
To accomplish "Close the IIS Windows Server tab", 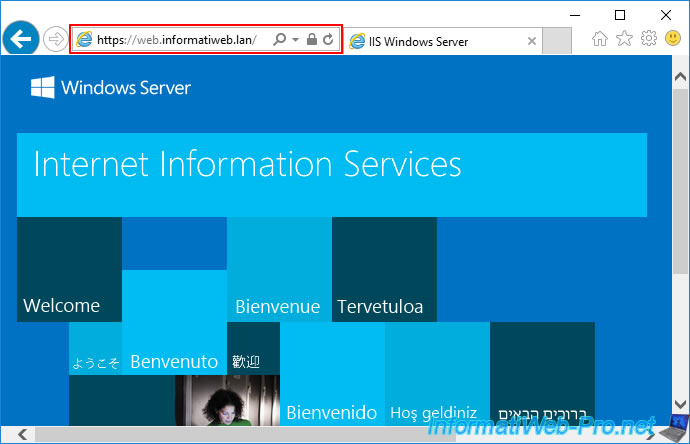I will tap(532, 41).
